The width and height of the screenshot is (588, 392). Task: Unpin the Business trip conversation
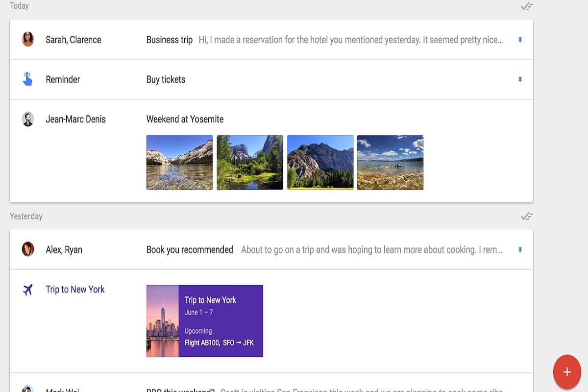tap(520, 40)
